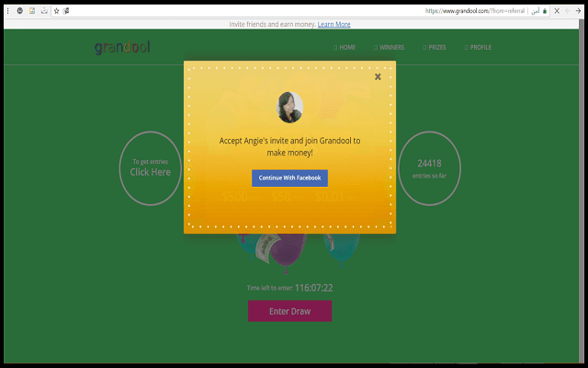The height and width of the screenshot is (368, 588).
Task: Click the dark round extension icon in toolbar
Action: [x=20, y=11]
